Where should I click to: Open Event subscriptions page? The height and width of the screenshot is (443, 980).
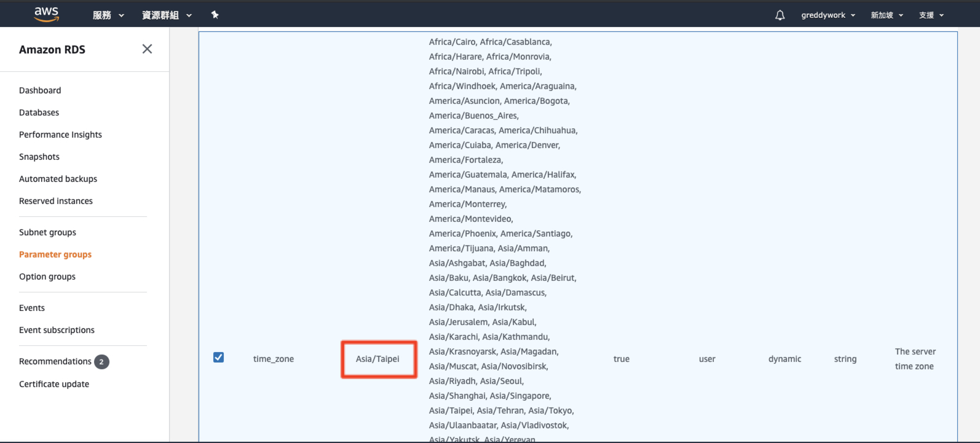[x=57, y=330]
